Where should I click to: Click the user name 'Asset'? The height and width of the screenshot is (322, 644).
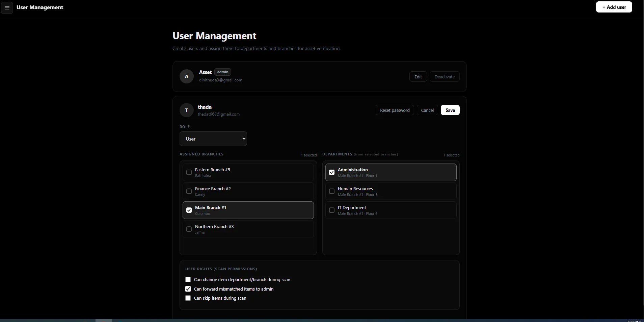[x=205, y=72]
